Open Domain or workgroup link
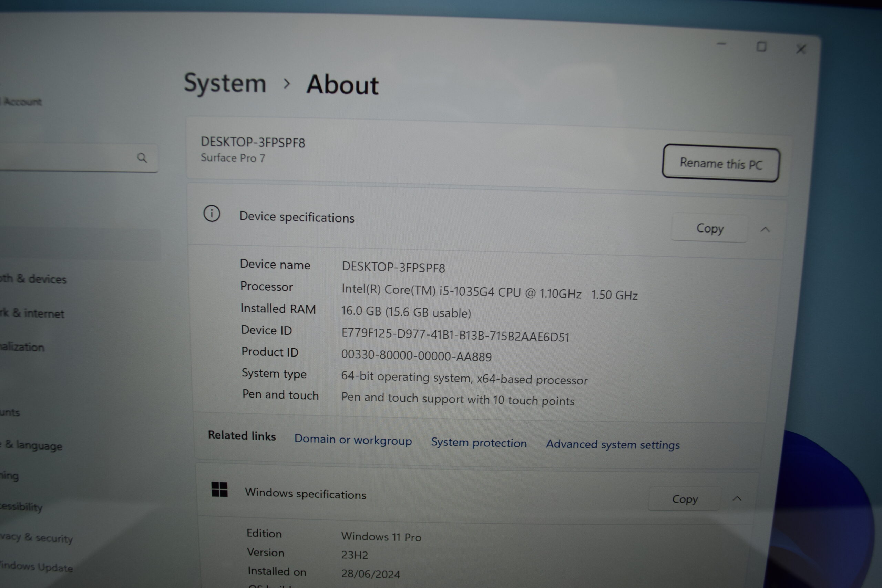The height and width of the screenshot is (588, 882). click(353, 439)
